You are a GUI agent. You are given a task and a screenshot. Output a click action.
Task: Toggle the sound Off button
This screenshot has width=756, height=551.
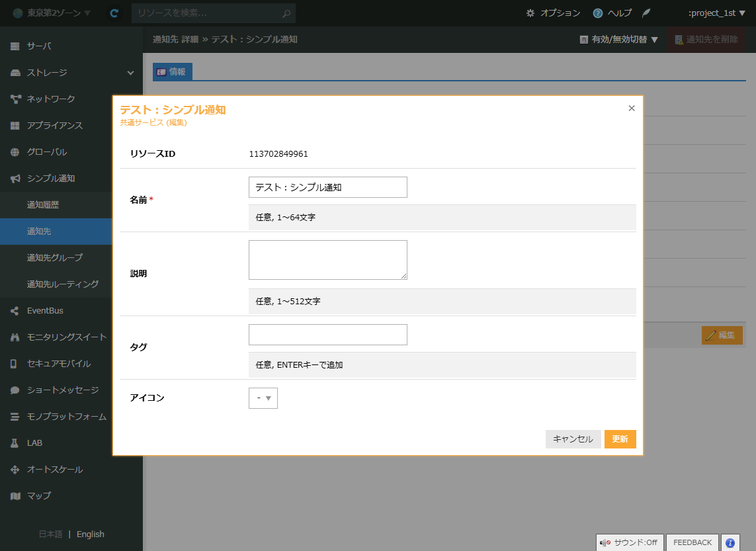pyautogui.click(x=629, y=542)
